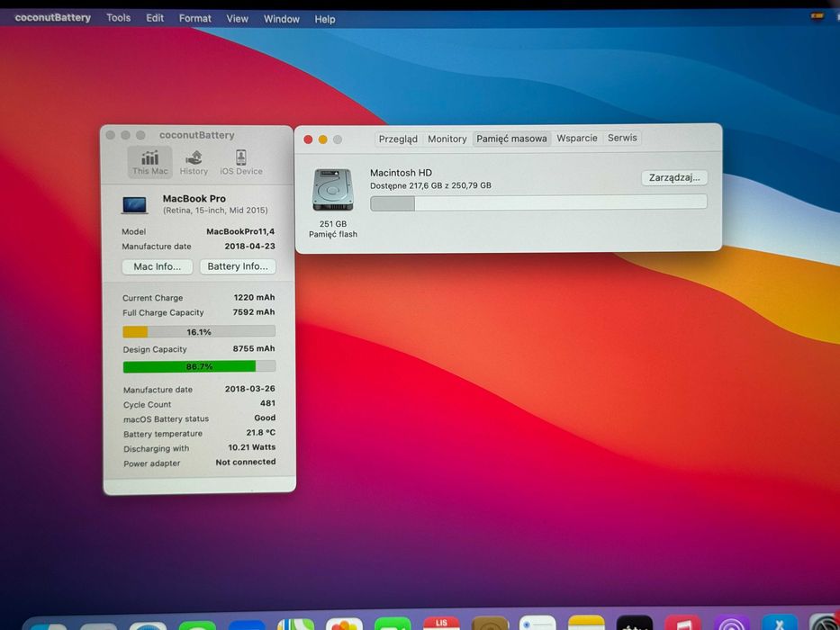840x630 pixels.
Task: Click the 2018-04-23 manufacture date value
Action: pyautogui.click(x=249, y=247)
